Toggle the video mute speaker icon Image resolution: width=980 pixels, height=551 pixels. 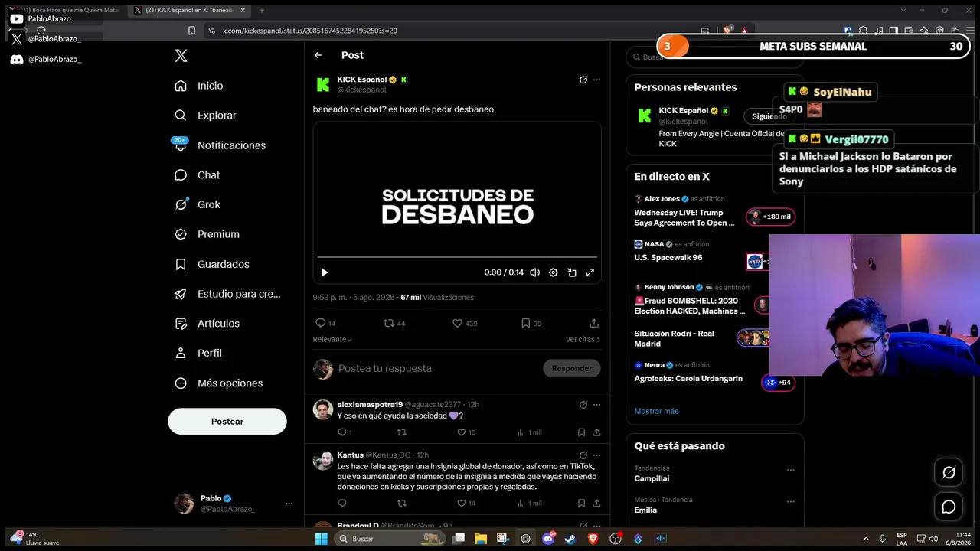534,272
